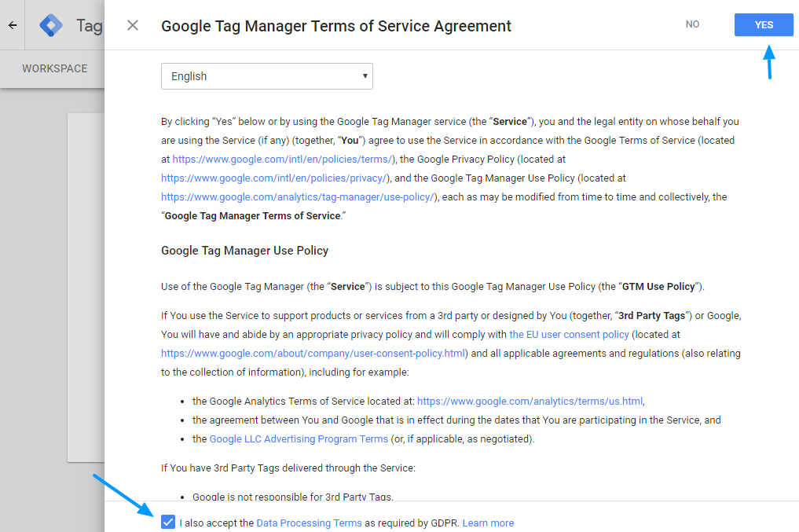Click "If You have 3rd Party Tags delivered" line
This screenshot has width=799, height=532.
[288, 468]
